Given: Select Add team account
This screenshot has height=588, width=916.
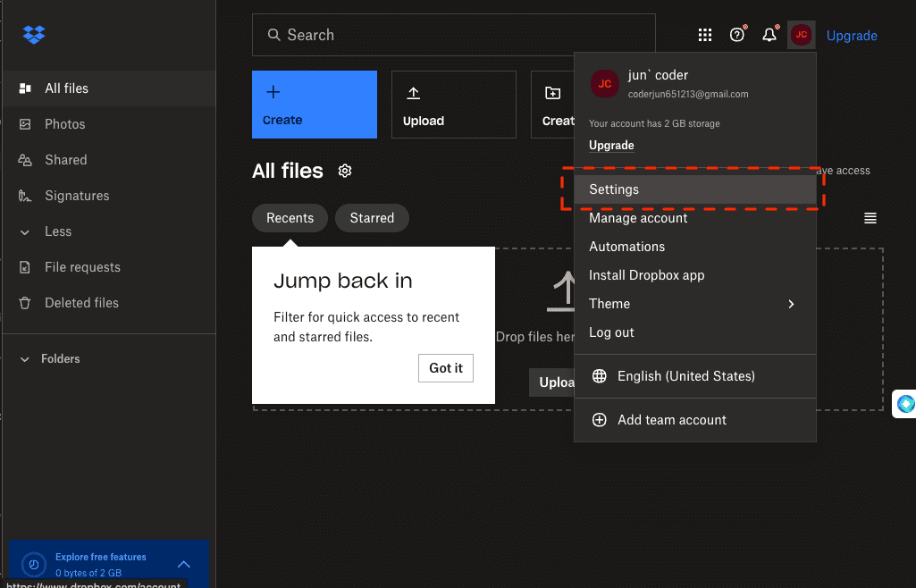Looking at the screenshot, I should tap(695, 420).
